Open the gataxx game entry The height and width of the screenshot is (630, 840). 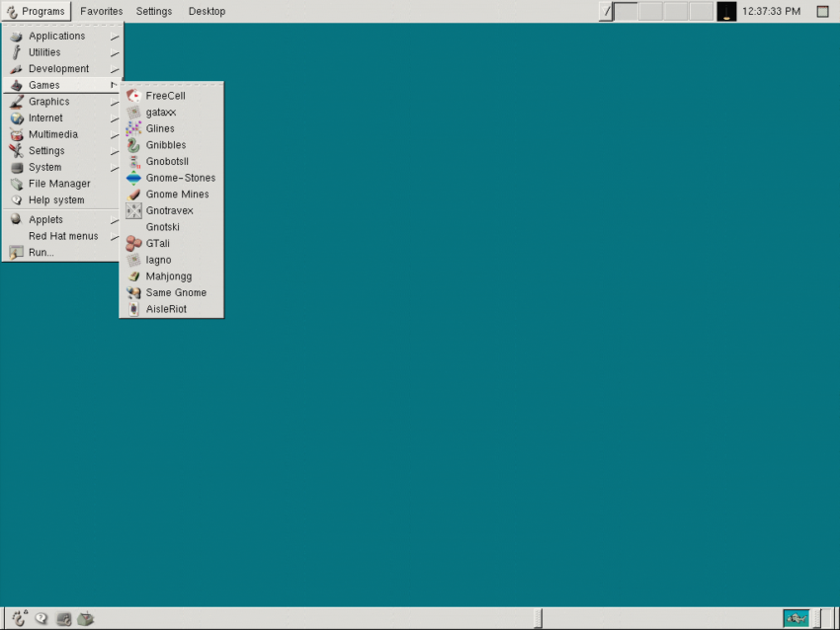tap(171, 113)
